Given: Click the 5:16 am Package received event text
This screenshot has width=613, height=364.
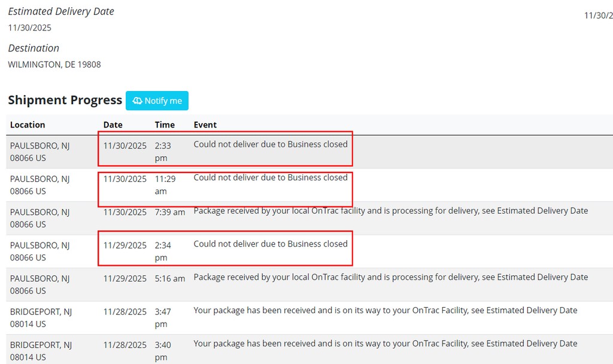Looking at the screenshot, I should [390, 277].
